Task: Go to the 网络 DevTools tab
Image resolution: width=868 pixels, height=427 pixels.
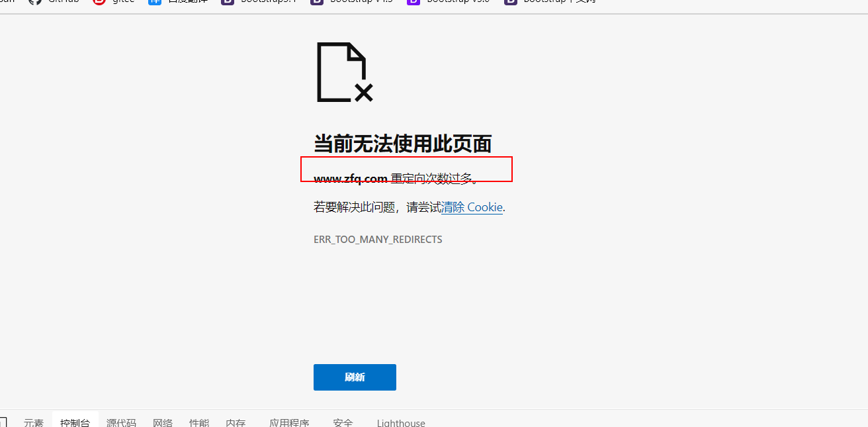Action: pyautogui.click(x=163, y=422)
